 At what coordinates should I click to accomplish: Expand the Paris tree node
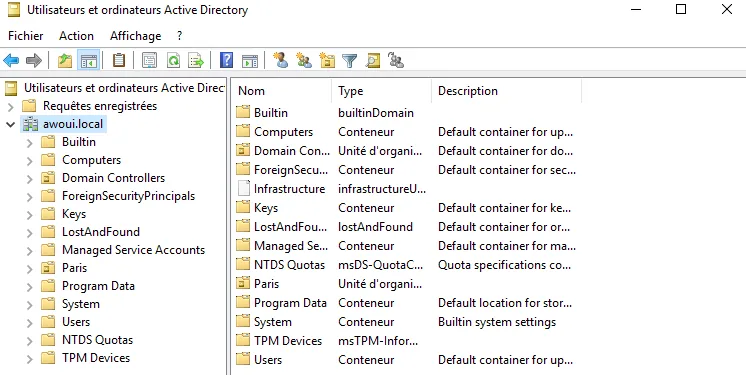click(29, 268)
